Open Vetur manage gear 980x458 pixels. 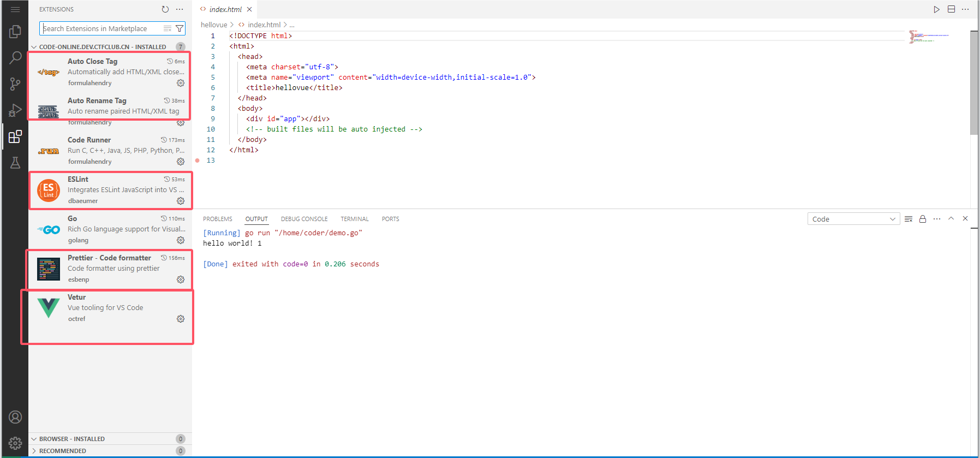click(x=181, y=319)
